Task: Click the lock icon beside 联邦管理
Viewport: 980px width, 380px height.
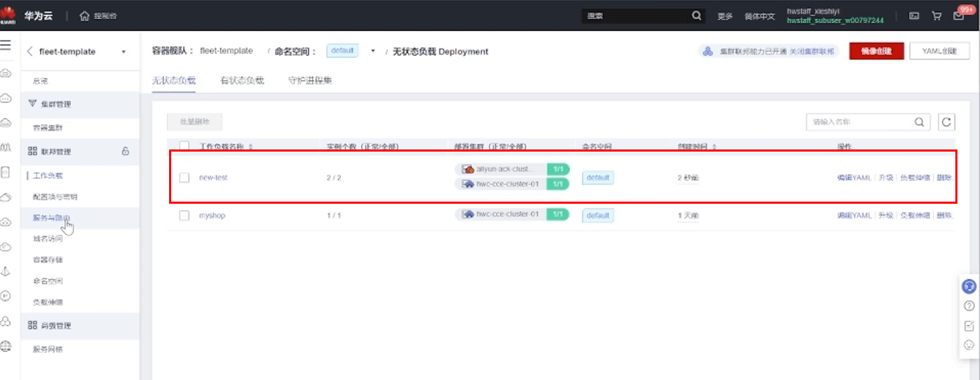Action: coord(125,151)
